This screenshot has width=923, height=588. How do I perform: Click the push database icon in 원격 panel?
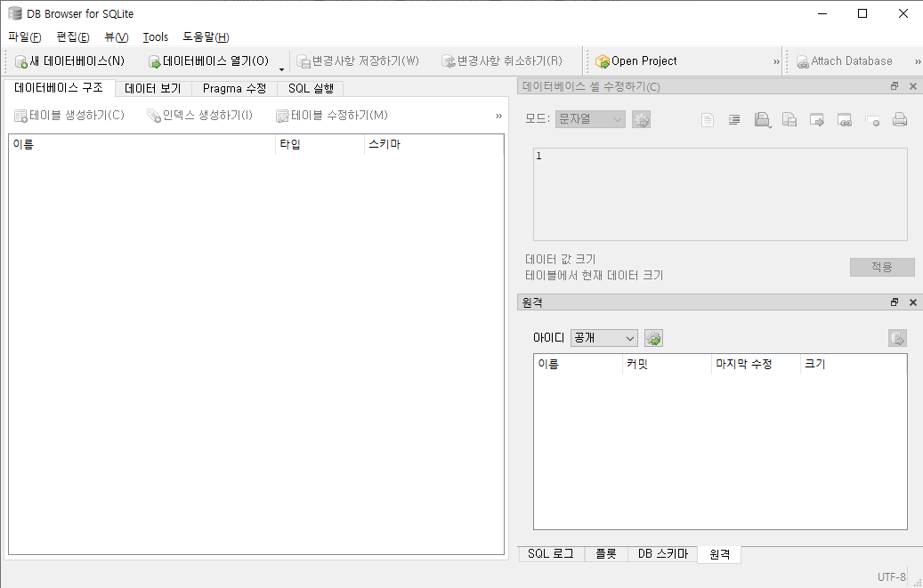[x=897, y=338]
